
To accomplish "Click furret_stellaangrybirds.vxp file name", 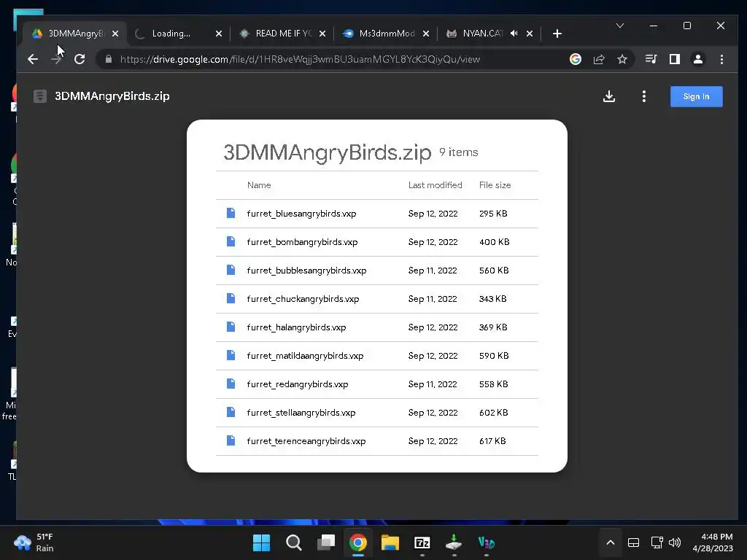I will [x=301, y=413].
